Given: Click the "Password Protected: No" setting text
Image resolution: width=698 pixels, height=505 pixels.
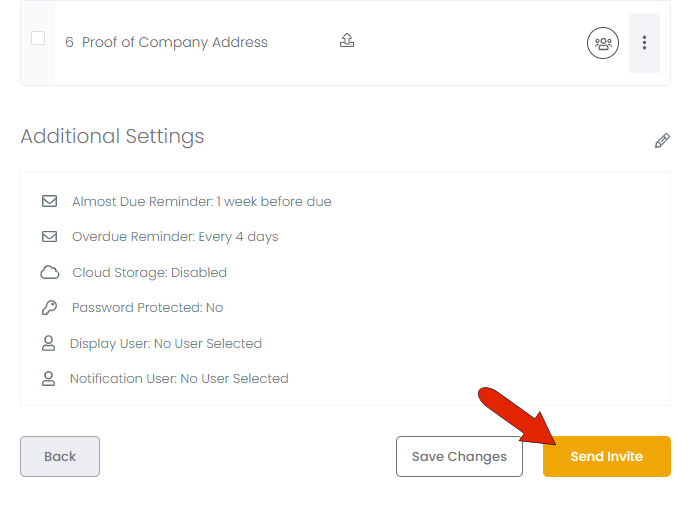Looking at the screenshot, I should coord(147,308).
